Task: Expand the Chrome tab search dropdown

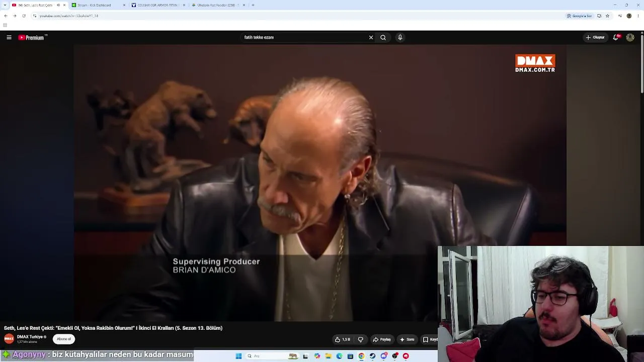Action: coord(4,5)
